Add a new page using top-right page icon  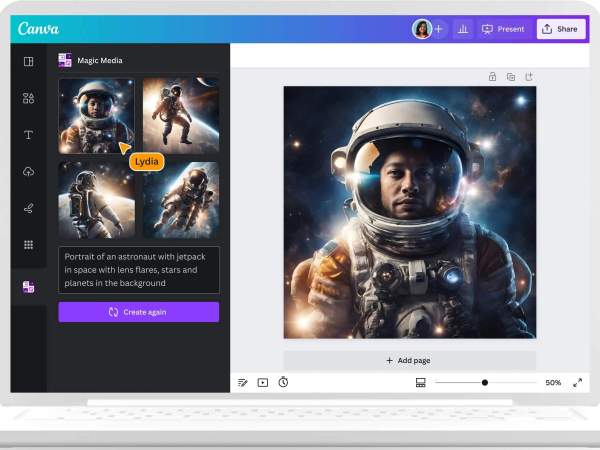[x=529, y=77]
